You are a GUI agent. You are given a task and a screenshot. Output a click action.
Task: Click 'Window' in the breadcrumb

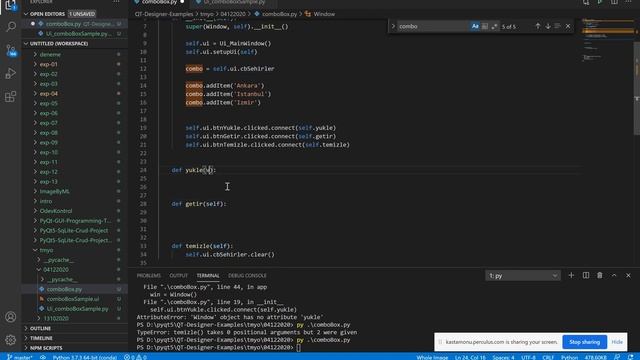click(x=324, y=14)
